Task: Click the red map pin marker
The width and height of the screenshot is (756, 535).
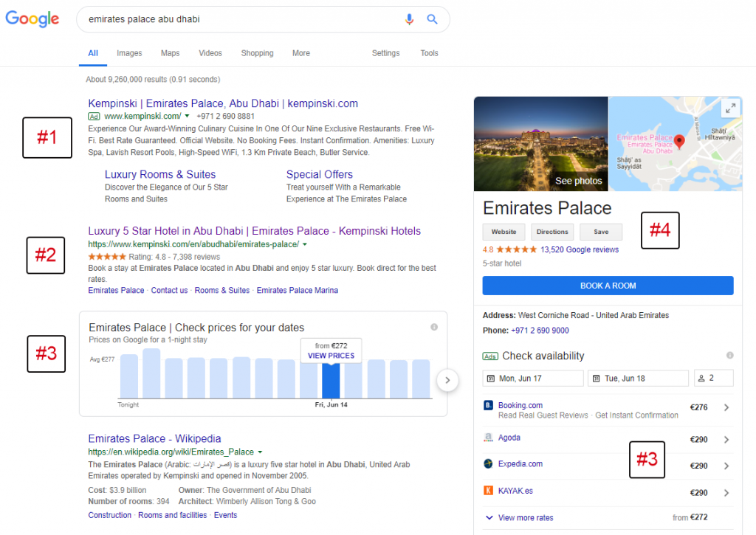Action: click(x=679, y=142)
